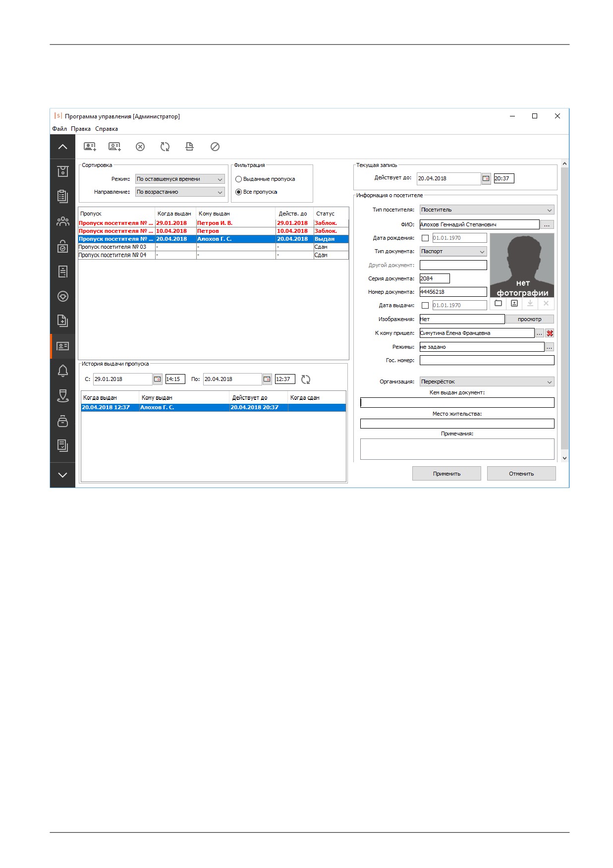Clear the К кому пришел field with red X
This screenshot has width=613, height=868.
[550, 333]
